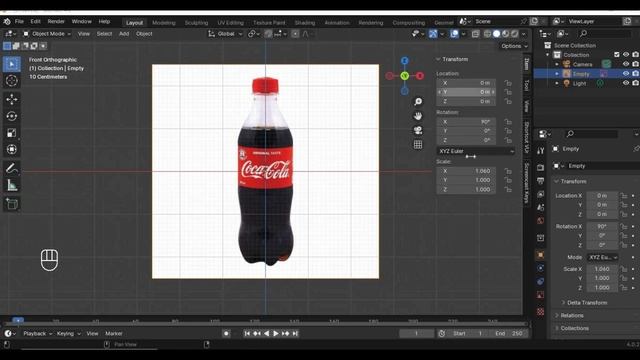Select the Move tool
This screenshot has height=360, width=640.
pyautogui.click(x=12, y=99)
